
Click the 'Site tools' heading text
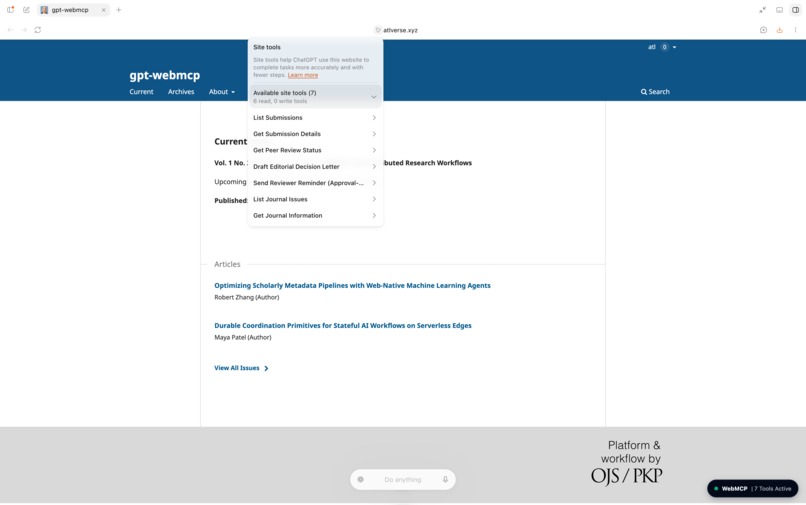coord(267,47)
